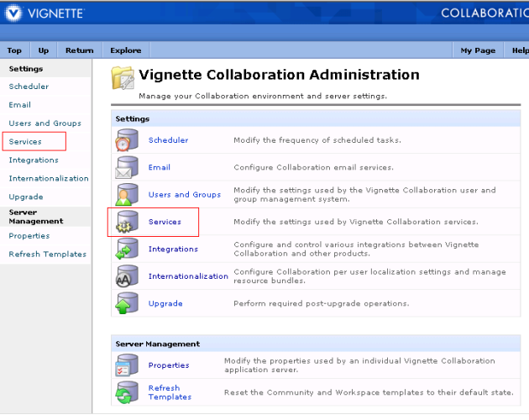Open Users and Groups link in table
The image size is (529, 420).
pyautogui.click(x=185, y=195)
